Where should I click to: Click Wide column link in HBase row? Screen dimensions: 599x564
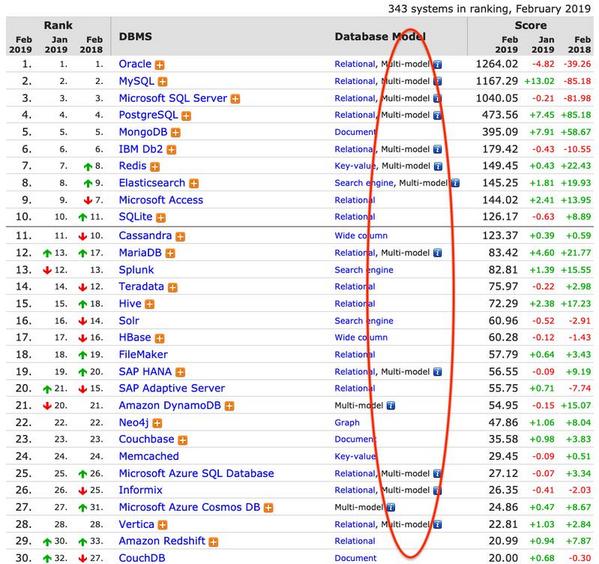[361, 338]
